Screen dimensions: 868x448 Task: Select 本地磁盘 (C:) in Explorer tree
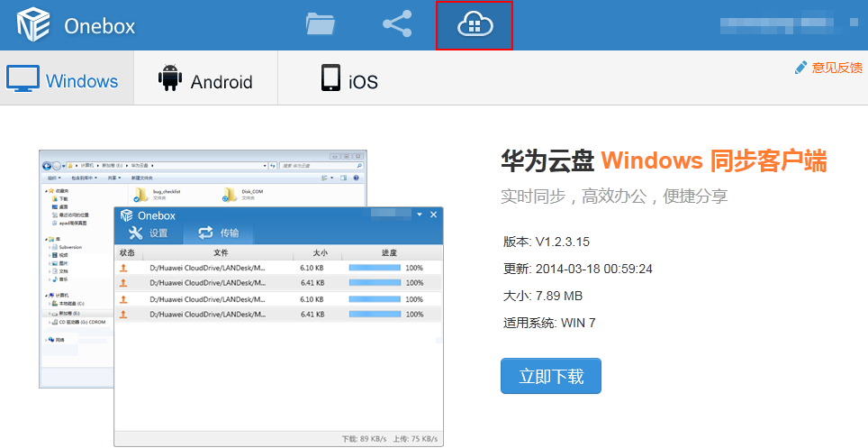68,304
